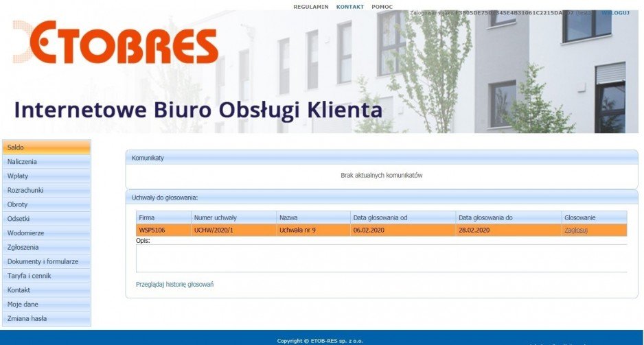Select the 28.02.2020 date cell
This screenshot has height=345, width=644.
click(509, 230)
